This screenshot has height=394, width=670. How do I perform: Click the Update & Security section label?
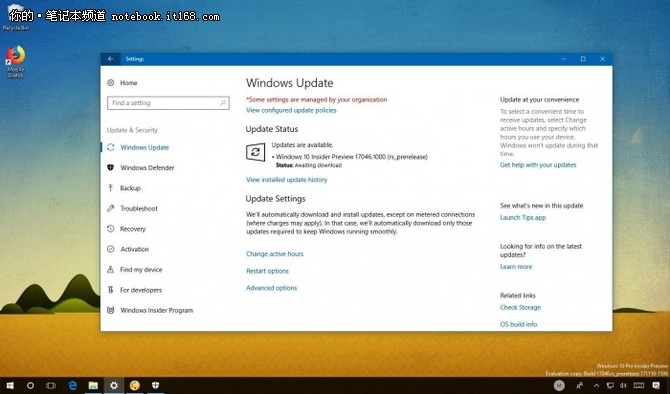[132, 130]
